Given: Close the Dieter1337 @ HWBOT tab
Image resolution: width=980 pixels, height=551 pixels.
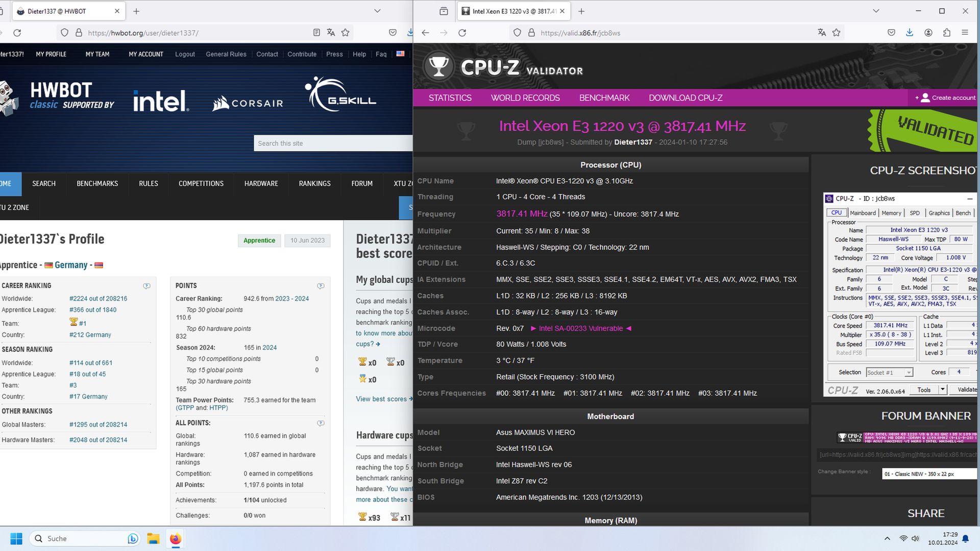Looking at the screenshot, I should (x=117, y=11).
